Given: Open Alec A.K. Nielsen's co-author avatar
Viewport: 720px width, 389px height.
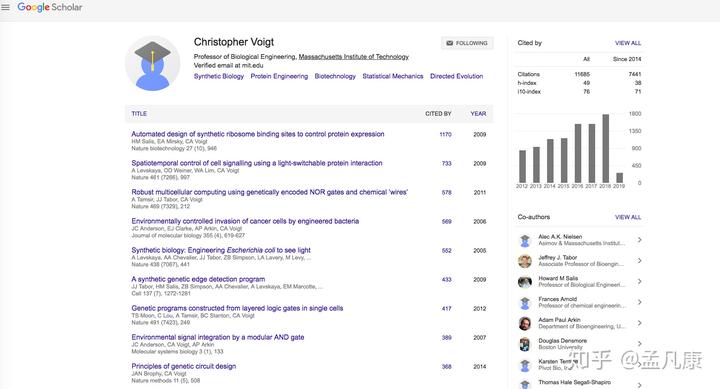Looking at the screenshot, I should point(525,240).
